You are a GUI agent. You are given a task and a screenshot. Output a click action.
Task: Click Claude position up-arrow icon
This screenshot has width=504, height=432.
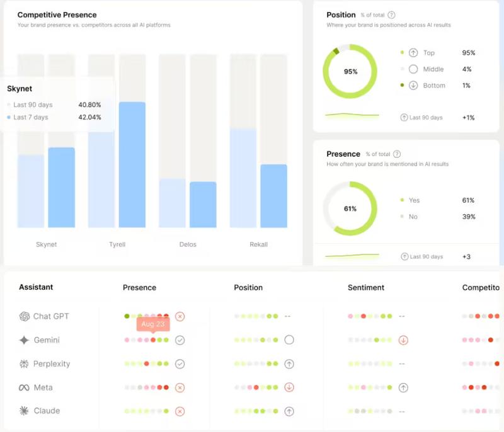coord(289,411)
